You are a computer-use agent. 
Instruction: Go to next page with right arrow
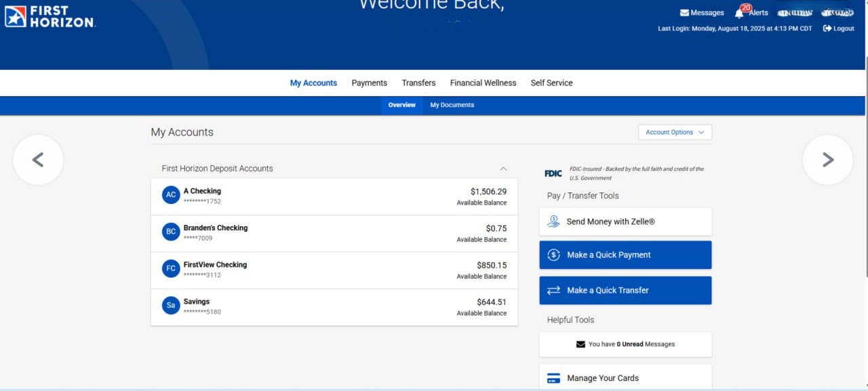tap(827, 160)
